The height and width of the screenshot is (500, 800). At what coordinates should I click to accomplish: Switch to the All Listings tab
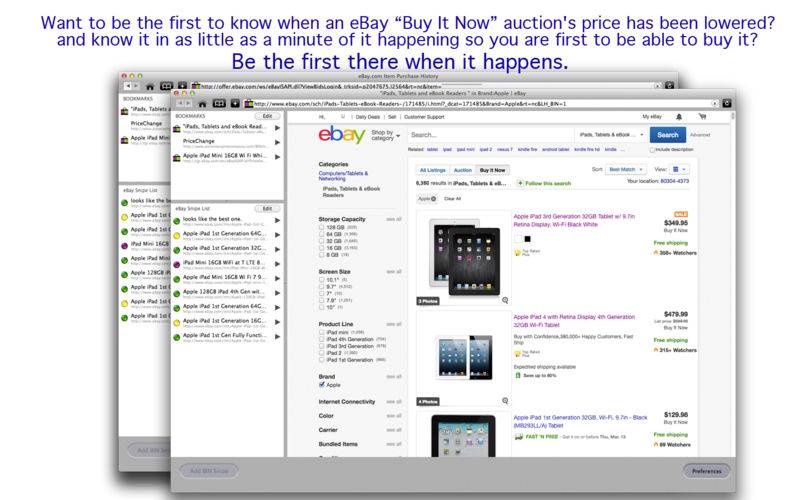pos(433,170)
